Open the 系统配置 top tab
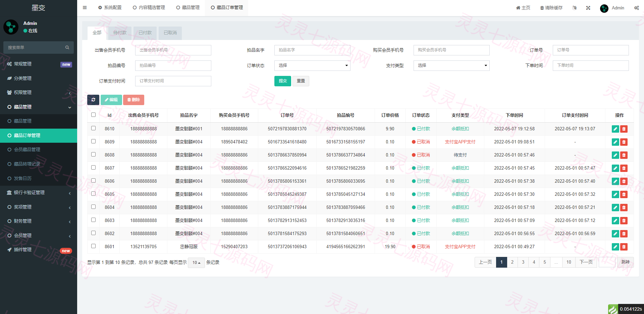The image size is (644, 314). [x=110, y=7]
